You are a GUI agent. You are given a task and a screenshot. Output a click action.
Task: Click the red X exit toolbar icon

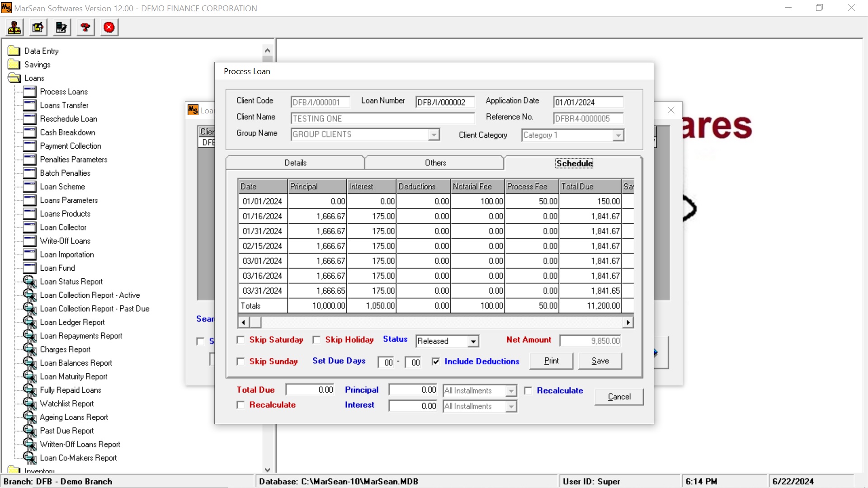[x=109, y=28]
